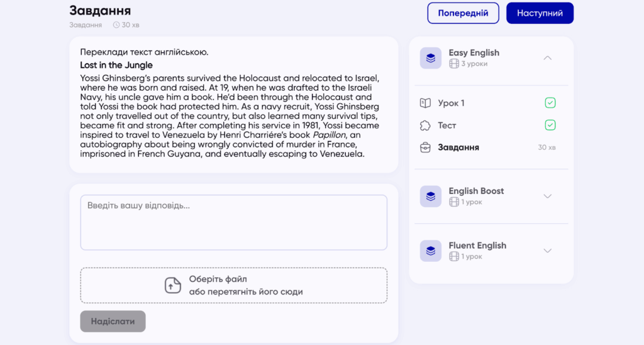Click the English Boost course stack icon
The height and width of the screenshot is (345, 644).
[x=430, y=196]
